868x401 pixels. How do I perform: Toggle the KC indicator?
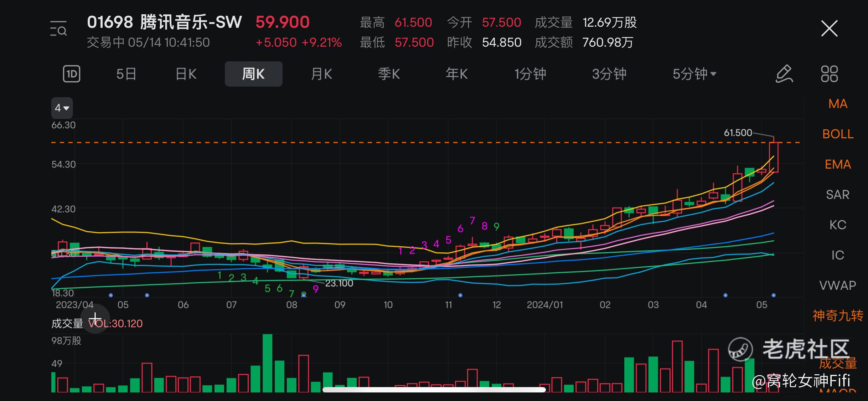(838, 225)
